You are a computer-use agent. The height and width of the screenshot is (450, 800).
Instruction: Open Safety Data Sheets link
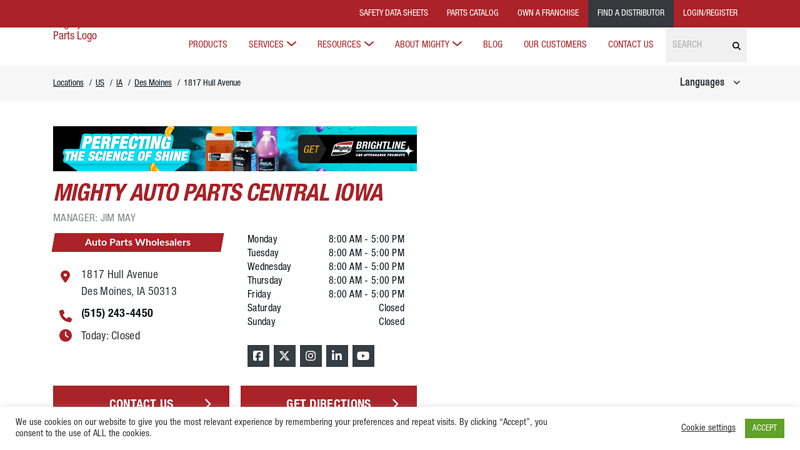[393, 13]
